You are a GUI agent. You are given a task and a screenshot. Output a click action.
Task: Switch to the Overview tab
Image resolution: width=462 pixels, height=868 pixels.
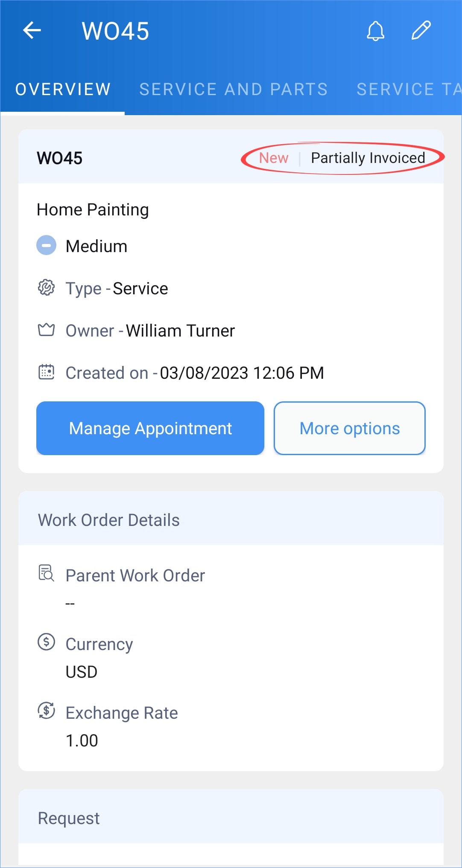(63, 89)
